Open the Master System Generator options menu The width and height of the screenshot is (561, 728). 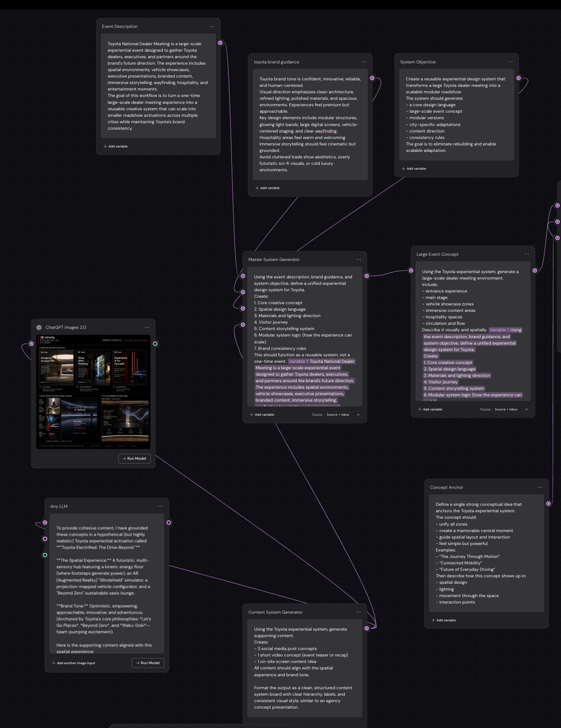click(359, 260)
